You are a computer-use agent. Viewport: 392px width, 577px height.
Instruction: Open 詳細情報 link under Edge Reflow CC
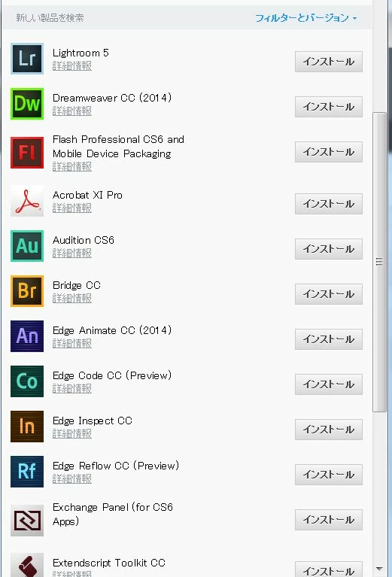72,478
